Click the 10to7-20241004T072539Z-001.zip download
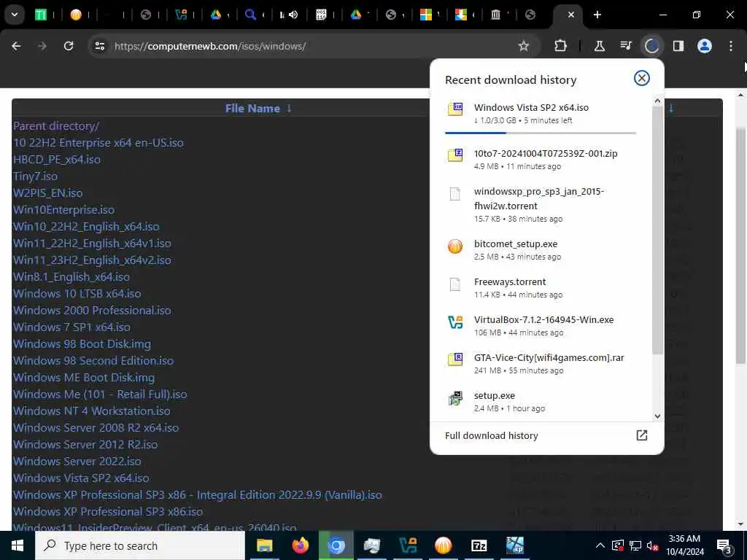 coord(541,160)
